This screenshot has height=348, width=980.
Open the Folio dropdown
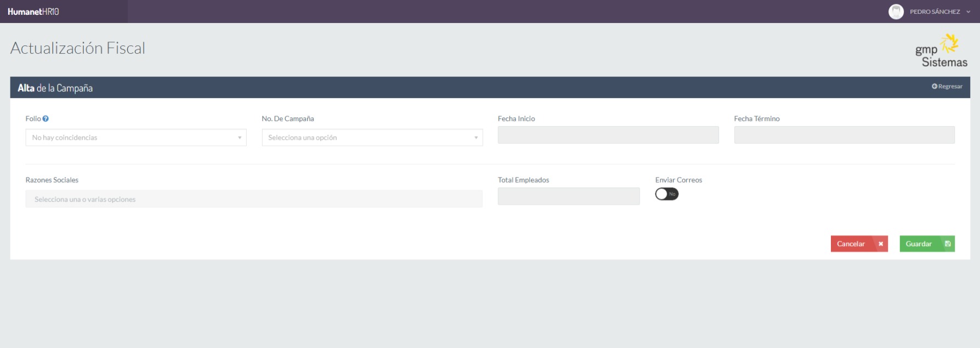[136, 138]
